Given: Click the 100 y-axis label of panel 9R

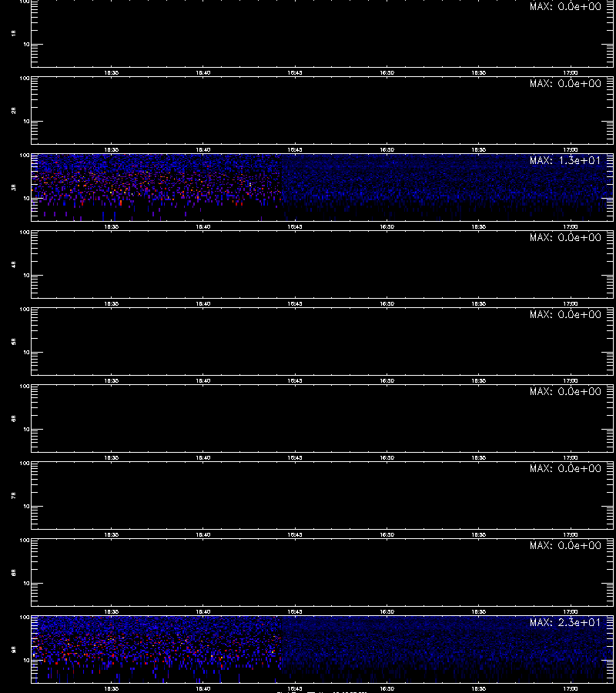Looking at the screenshot, I should [25, 618].
